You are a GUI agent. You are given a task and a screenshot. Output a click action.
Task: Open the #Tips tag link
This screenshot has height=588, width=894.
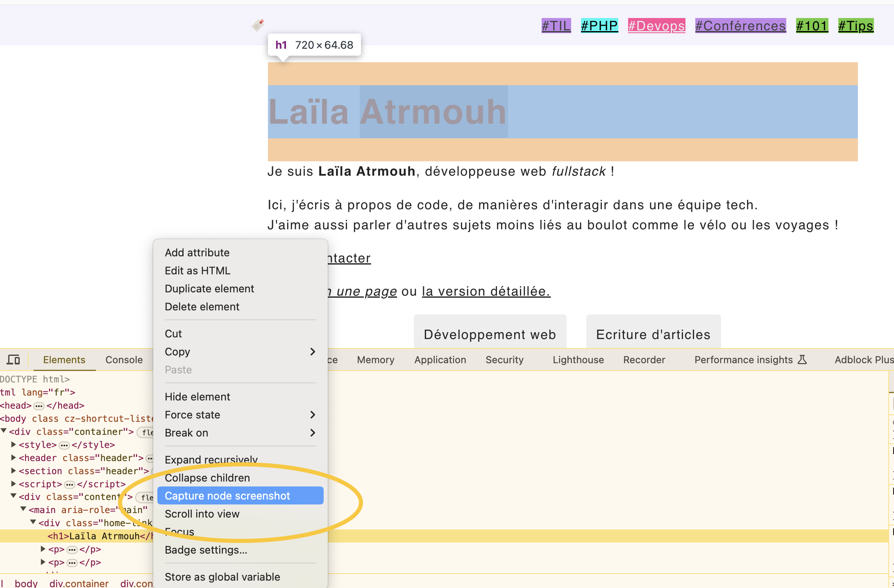[856, 25]
